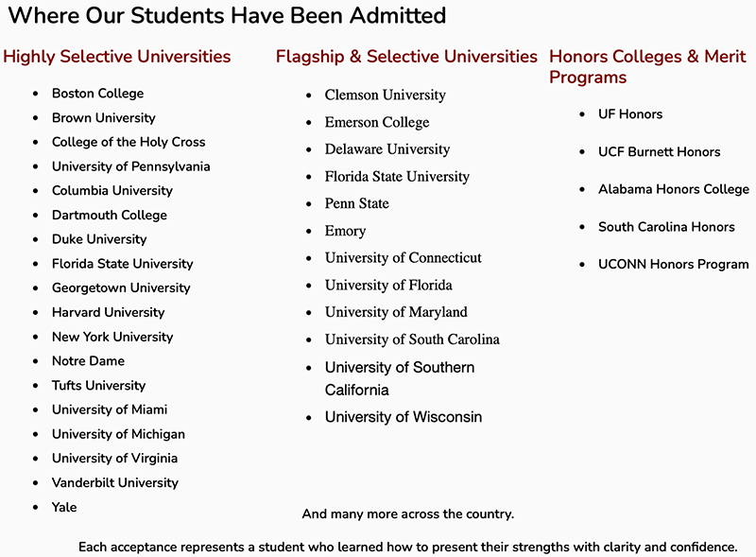Click Penn State in flagship list
Viewport: 756px width, 557px height.
pyautogui.click(x=356, y=203)
